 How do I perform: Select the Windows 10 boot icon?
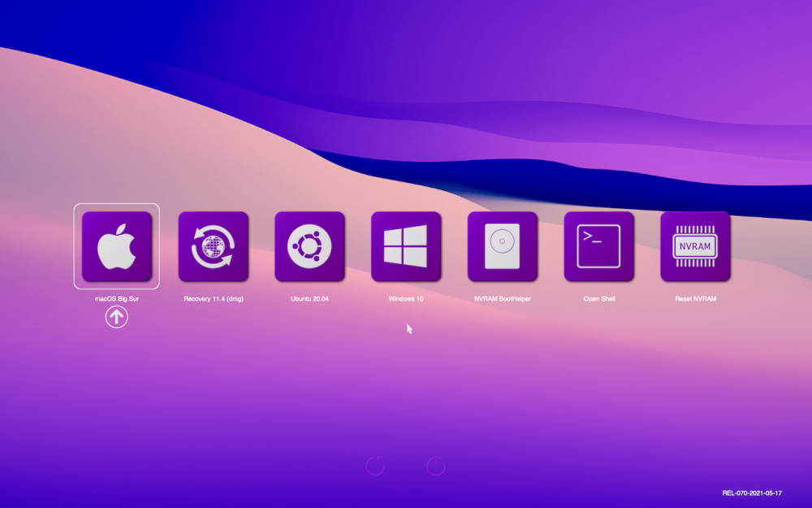click(406, 246)
